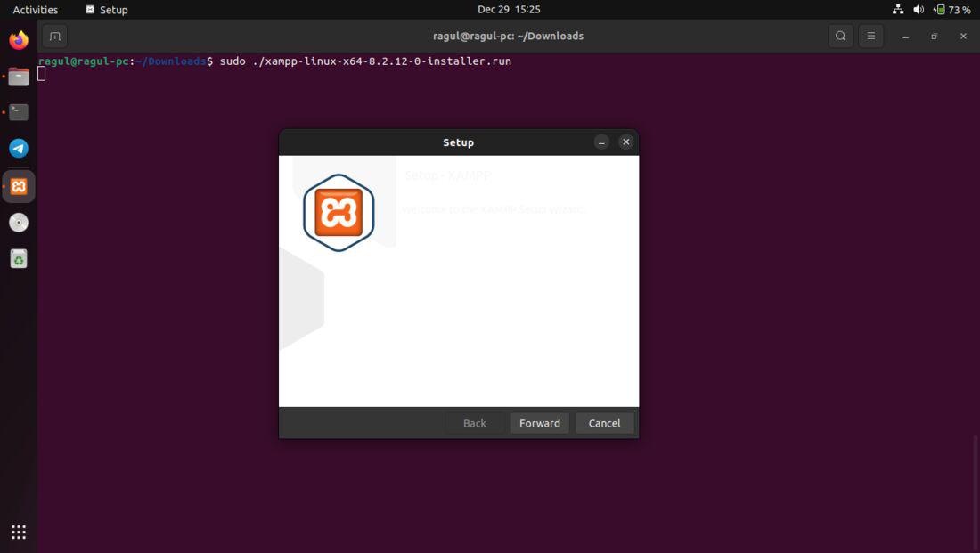Open the Files manager dock icon
Viewport: 980px width, 553px height.
click(19, 77)
